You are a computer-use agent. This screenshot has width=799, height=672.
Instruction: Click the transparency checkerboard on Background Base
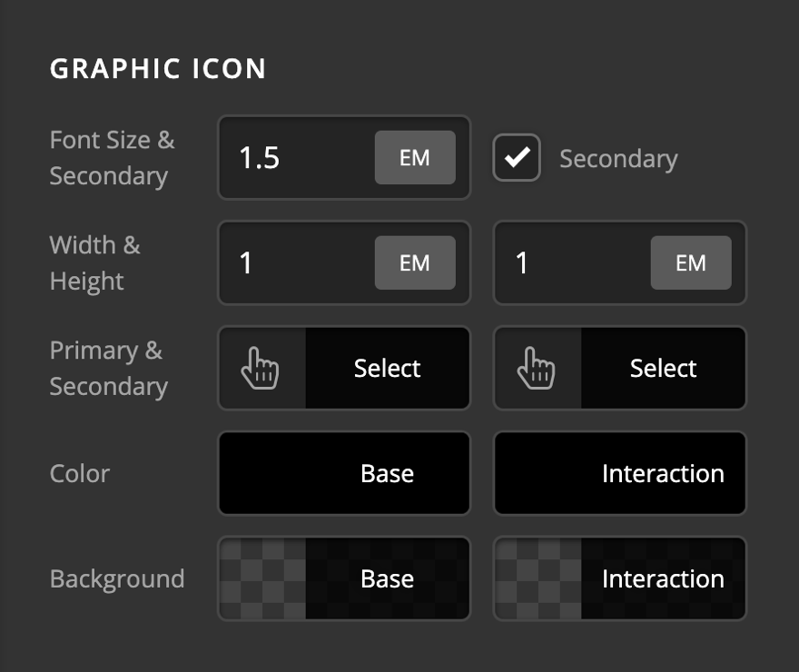pyautogui.click(x=261, y=578)
